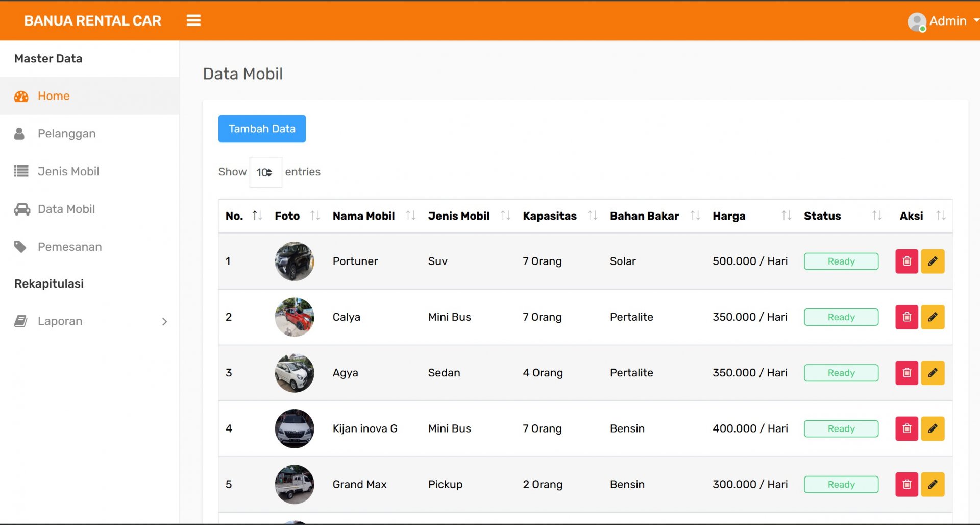Edit the Portuner car entry
Viewport: 980px width, 525px height.
[933, 261]
